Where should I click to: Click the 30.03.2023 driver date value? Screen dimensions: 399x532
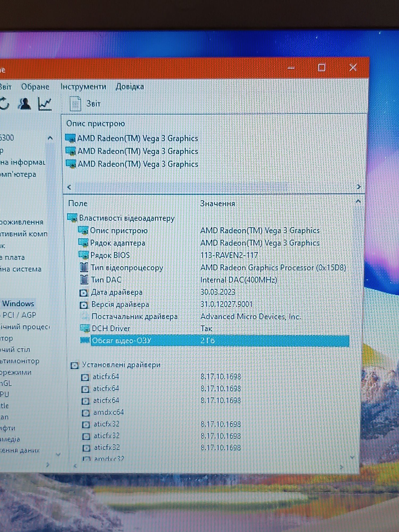coord(218,292)
